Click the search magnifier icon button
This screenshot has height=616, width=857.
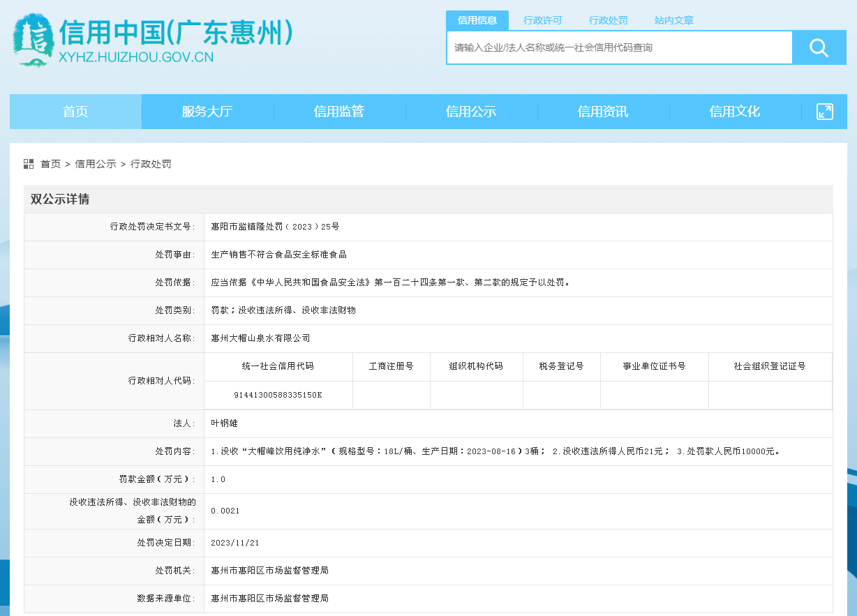[x=819, y=47]
